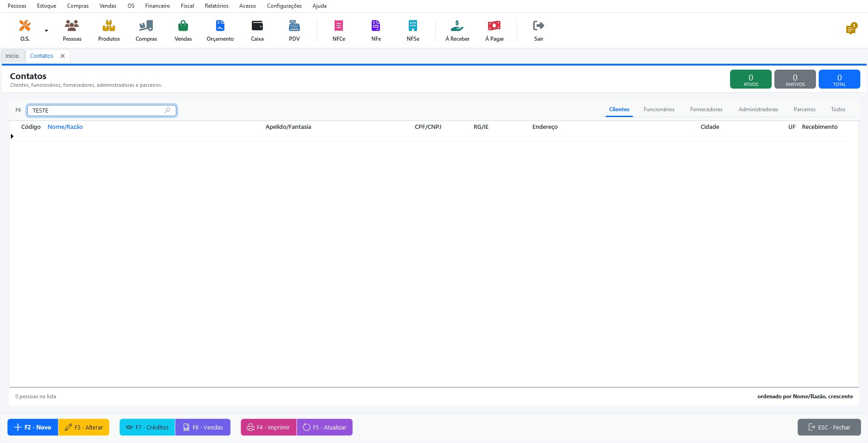This screenshot has width=868, height=443.
Task: Open the notifications message icon
Action: [x=851, y=29]
